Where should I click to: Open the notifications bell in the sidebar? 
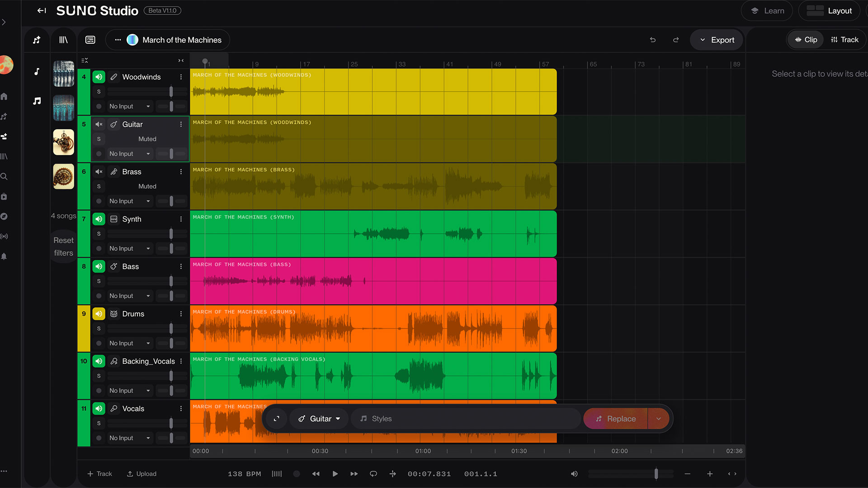pyautogui.click(x=5, y=256)
